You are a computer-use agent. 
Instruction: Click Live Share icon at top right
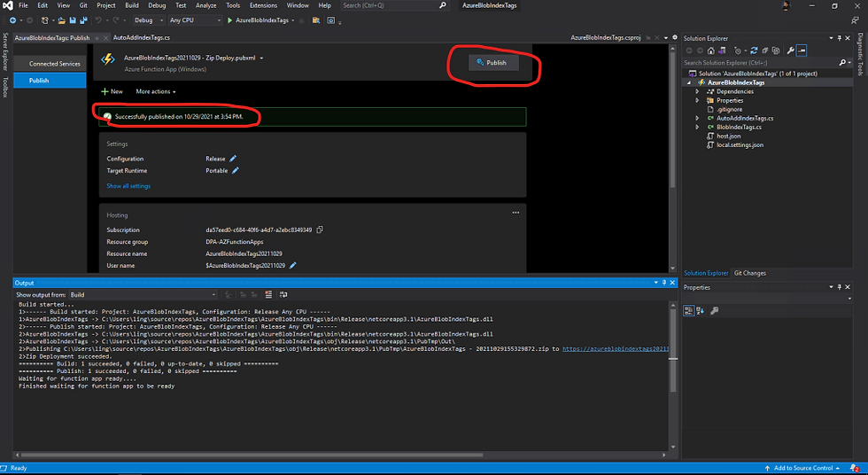click(856, 20)
